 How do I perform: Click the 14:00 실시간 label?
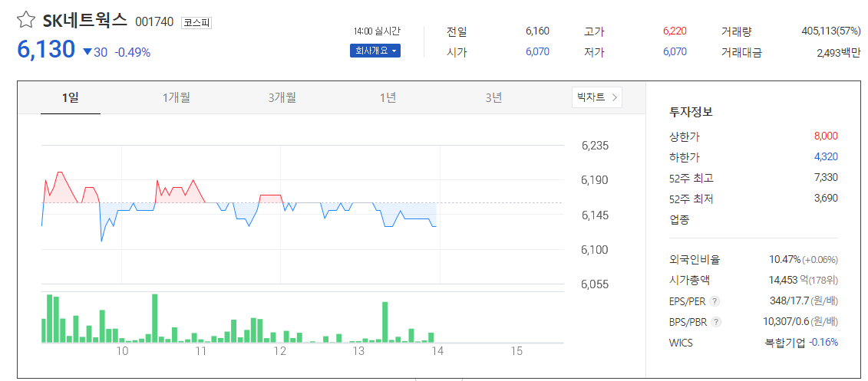[377, 31]
